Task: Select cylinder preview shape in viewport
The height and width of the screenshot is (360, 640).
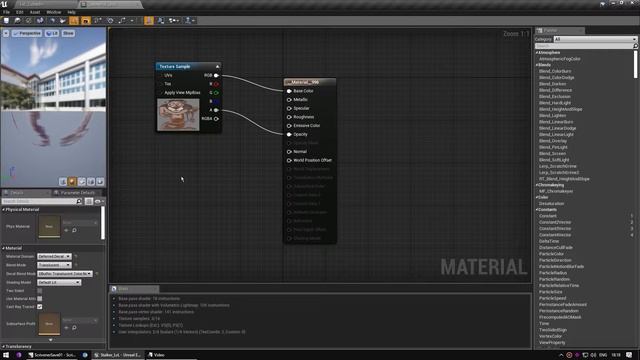Action: click(x=63, y=182)
